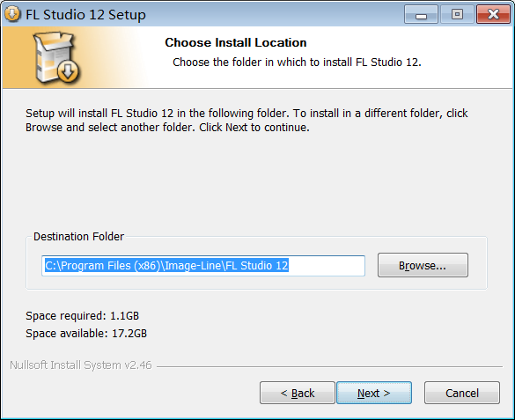Click the subtitle about choosing install folder

(x=297, y=62)
